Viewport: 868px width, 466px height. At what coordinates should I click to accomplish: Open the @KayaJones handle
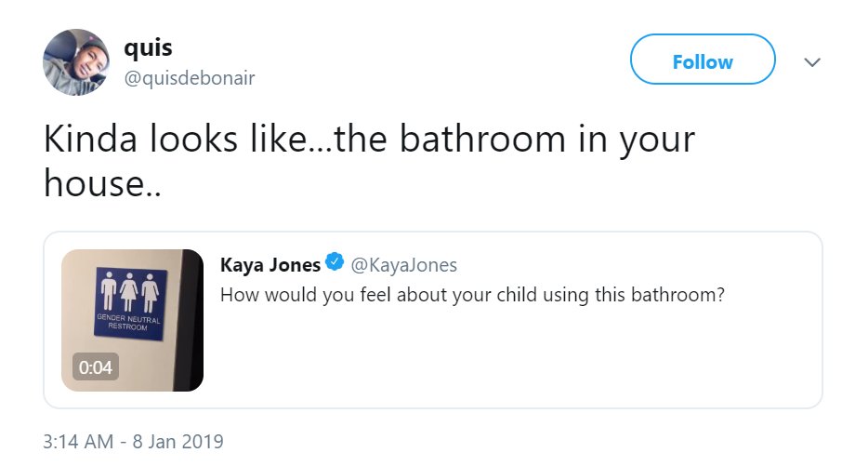[x=404, y=265]
